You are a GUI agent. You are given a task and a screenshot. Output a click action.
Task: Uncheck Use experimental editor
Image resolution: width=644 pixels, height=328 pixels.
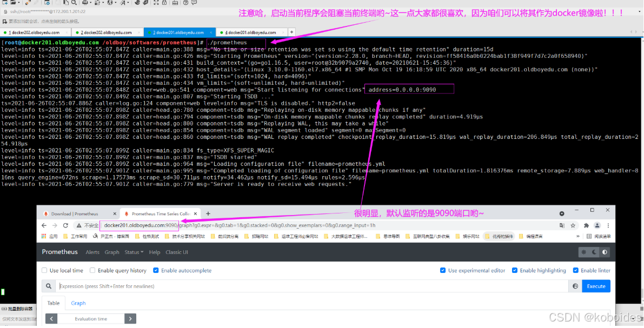[443, 270]
